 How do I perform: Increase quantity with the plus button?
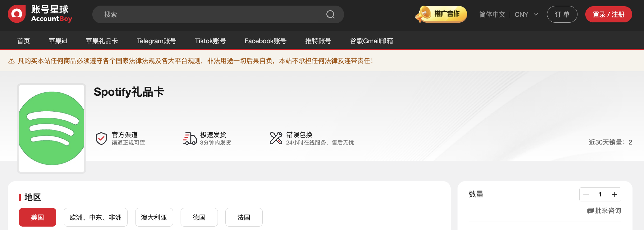[x=614, y=195]
